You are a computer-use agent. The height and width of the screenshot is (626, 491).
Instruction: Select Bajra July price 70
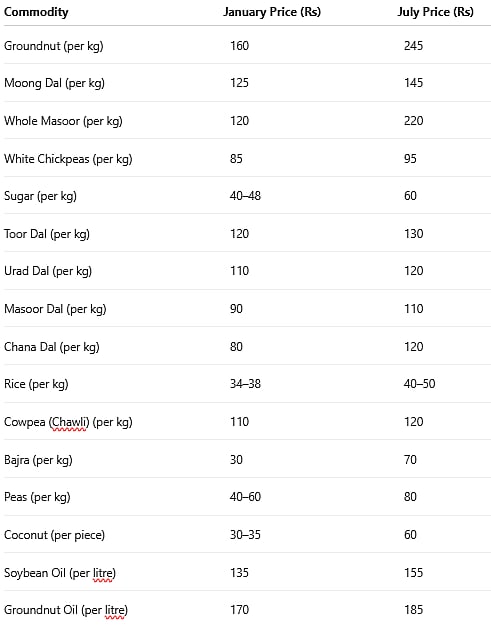[x=410, y=460]
